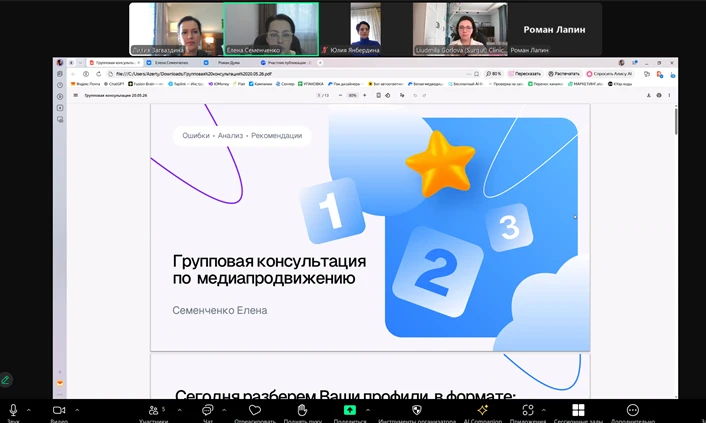Expand the arrow next to Participants

pyautogui.click(x=180, y=410)
